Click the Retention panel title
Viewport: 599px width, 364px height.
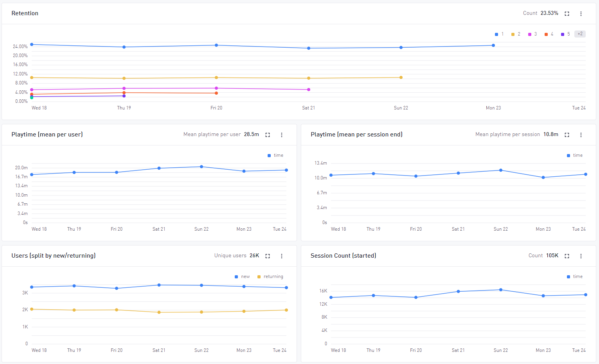(x=25, y=13)
